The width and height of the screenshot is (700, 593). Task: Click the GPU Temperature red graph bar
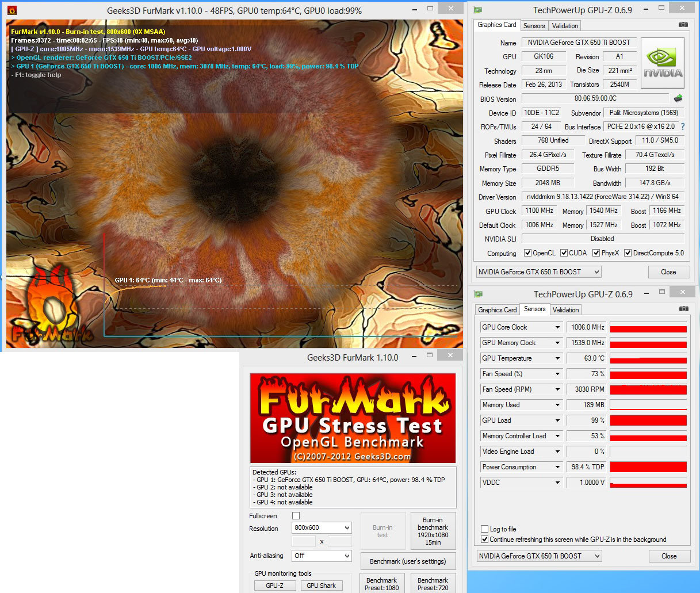(x=648, y=358)
